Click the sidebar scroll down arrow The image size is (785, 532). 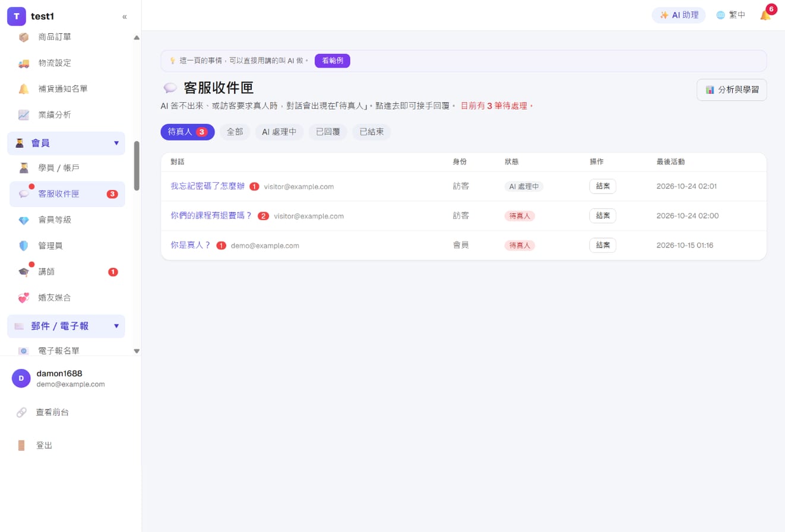tap(137, 351)
